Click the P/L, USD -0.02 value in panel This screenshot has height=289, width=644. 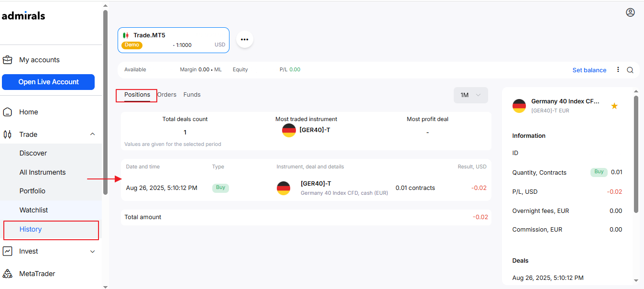(x=614, y=192)
